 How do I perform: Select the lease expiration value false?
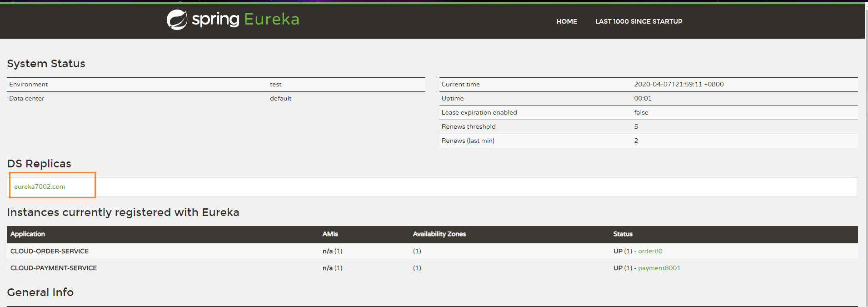pos(641,112)
